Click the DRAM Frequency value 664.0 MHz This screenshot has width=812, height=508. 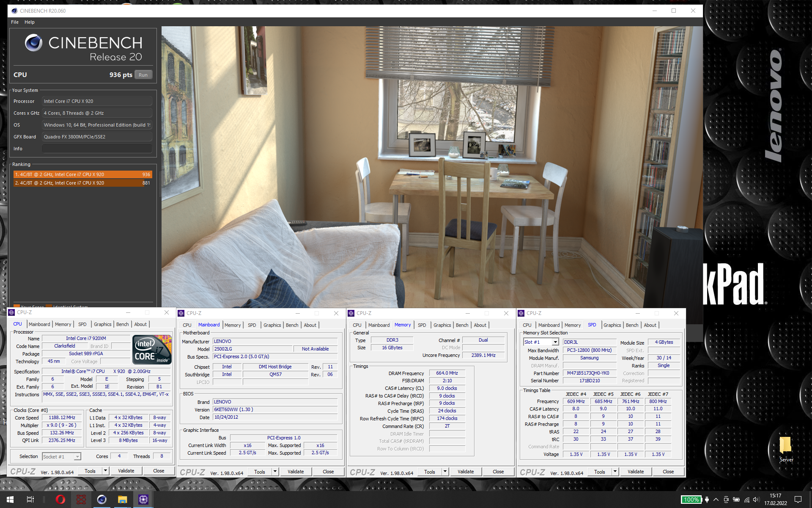[447, 373]
